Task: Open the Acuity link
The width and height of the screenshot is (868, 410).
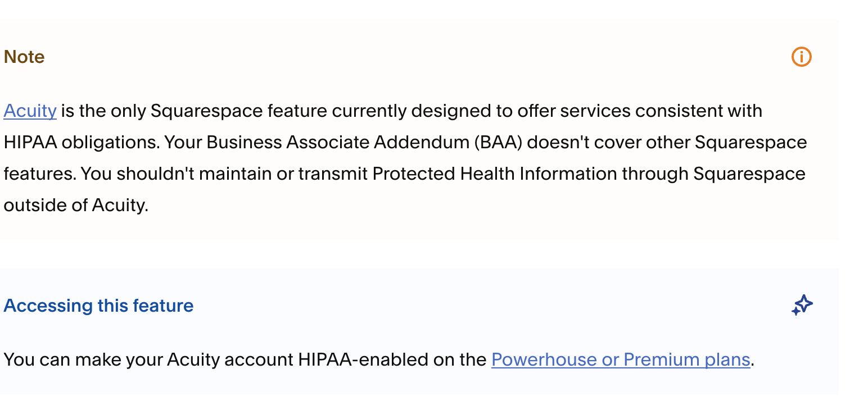Action: [x=30, y=111]
